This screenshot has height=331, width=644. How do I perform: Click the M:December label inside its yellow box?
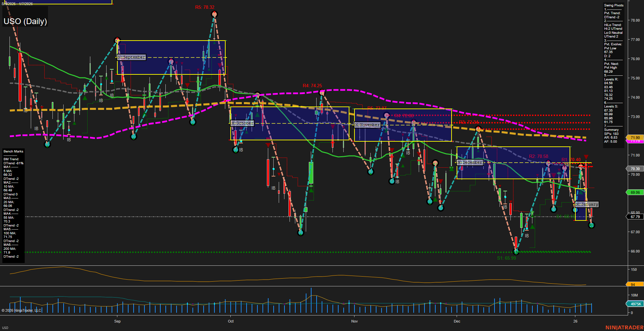pyautogui.click(x=470, y=162)
